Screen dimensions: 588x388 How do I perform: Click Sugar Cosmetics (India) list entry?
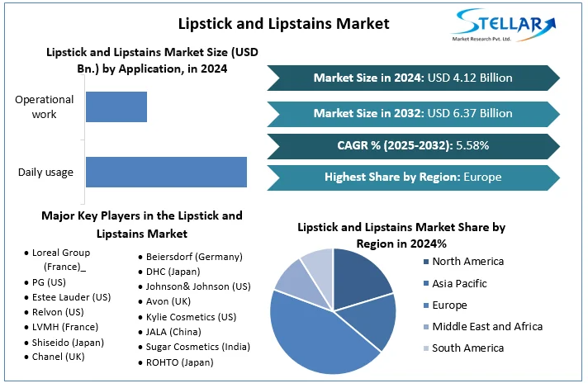pos(197,347)
